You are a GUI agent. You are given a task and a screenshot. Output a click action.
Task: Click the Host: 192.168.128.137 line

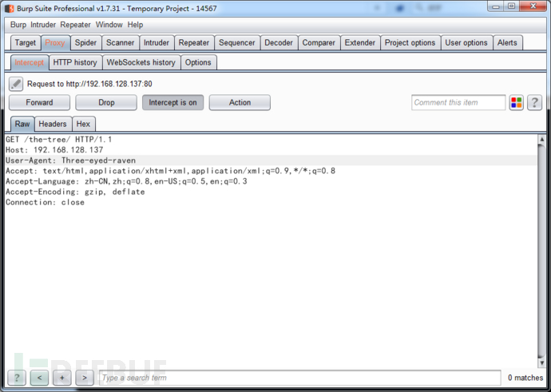click(x=54, y=150)
